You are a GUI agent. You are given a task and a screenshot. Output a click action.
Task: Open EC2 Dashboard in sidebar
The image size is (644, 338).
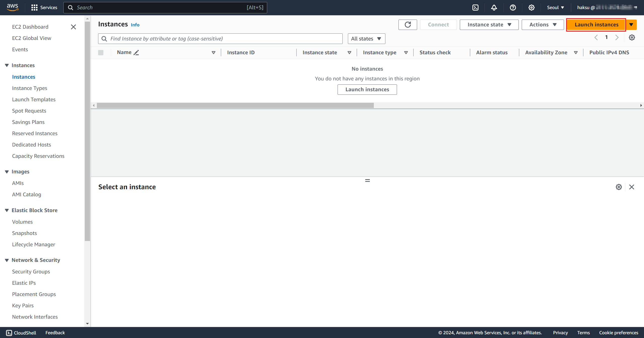30,27
